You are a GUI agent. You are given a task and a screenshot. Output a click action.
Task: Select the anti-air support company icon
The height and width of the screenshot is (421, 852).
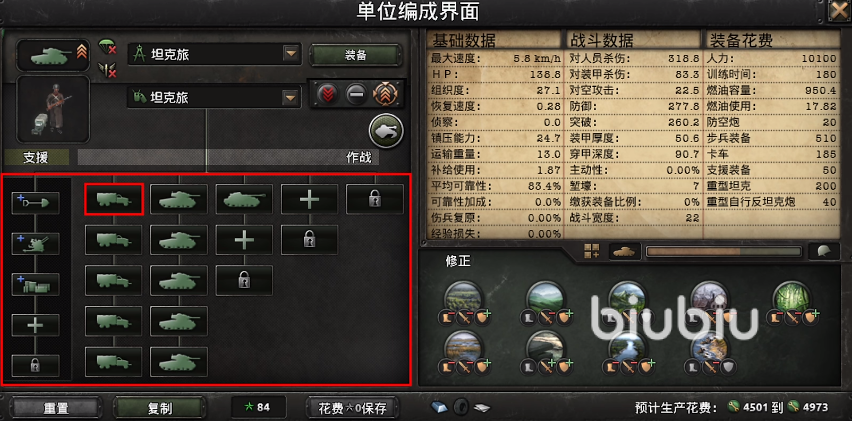click(x=35, y=244)
